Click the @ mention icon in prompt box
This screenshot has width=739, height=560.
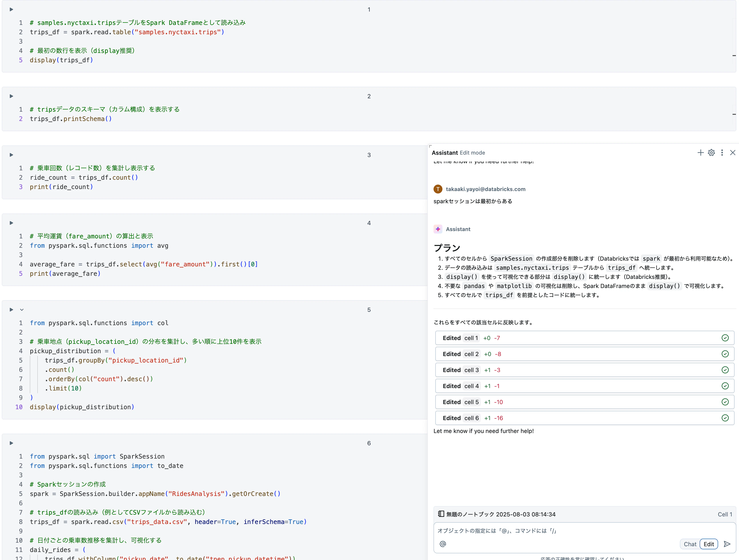click(x=443, y=544)
